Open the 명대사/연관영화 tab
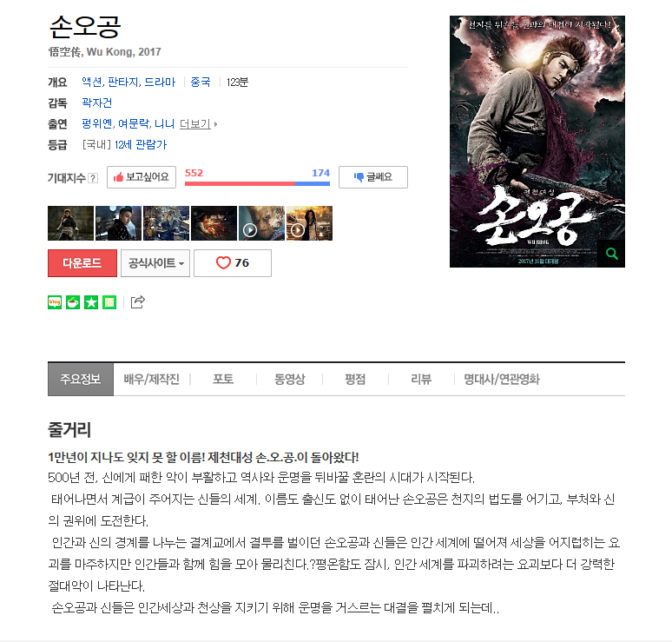 point(502,379)
